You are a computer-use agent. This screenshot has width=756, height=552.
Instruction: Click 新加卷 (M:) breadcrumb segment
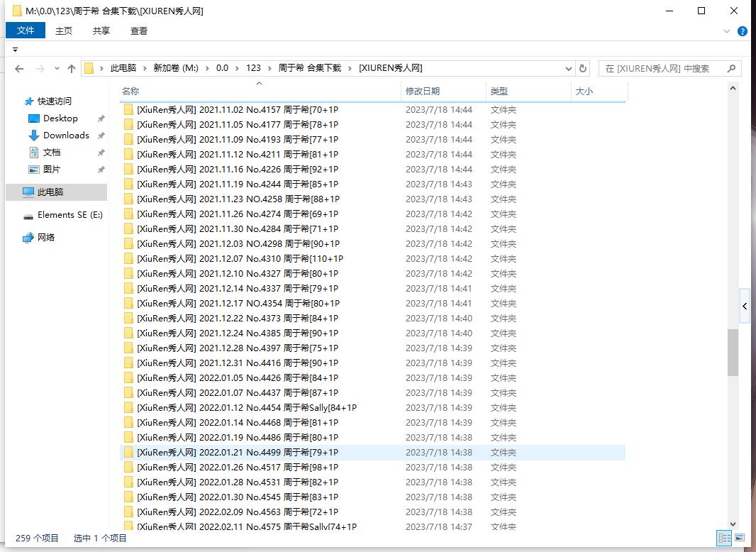pos(176,68)
